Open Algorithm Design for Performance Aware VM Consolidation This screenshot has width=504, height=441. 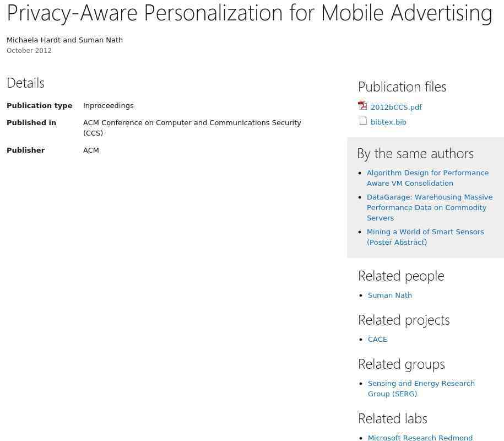click(x=427, y=178)
